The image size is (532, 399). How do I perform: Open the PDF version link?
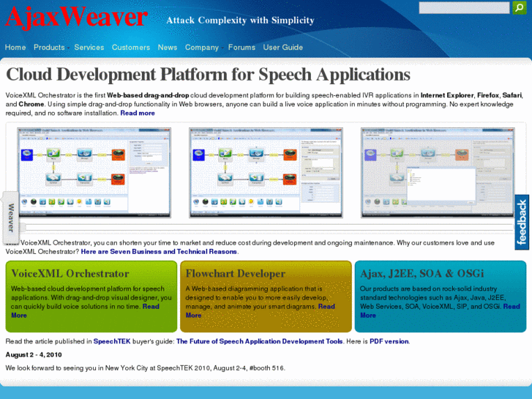click(389, 341)
